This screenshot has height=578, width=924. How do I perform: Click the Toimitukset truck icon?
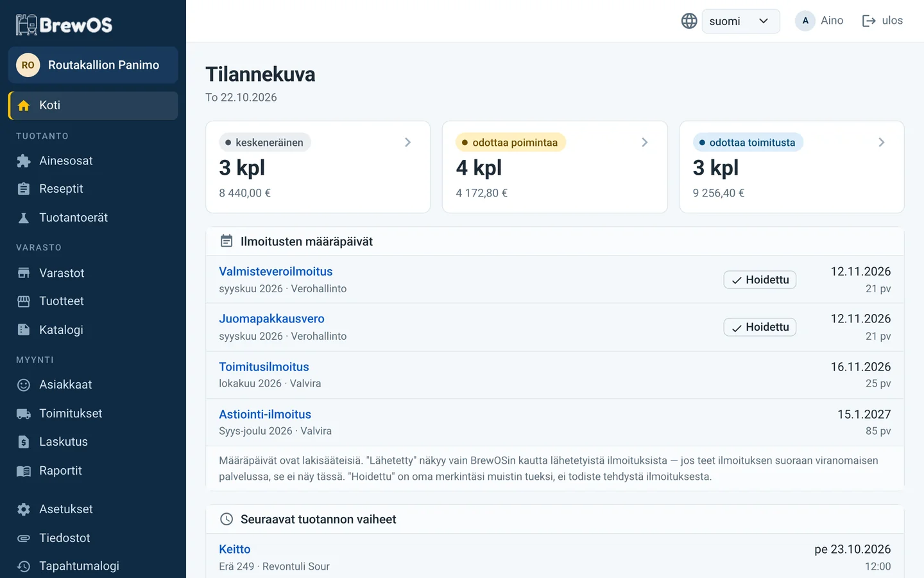click(24, 414)
